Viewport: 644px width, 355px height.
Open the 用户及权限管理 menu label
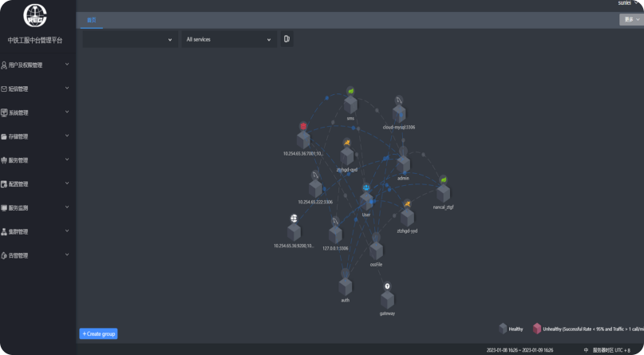26,65
